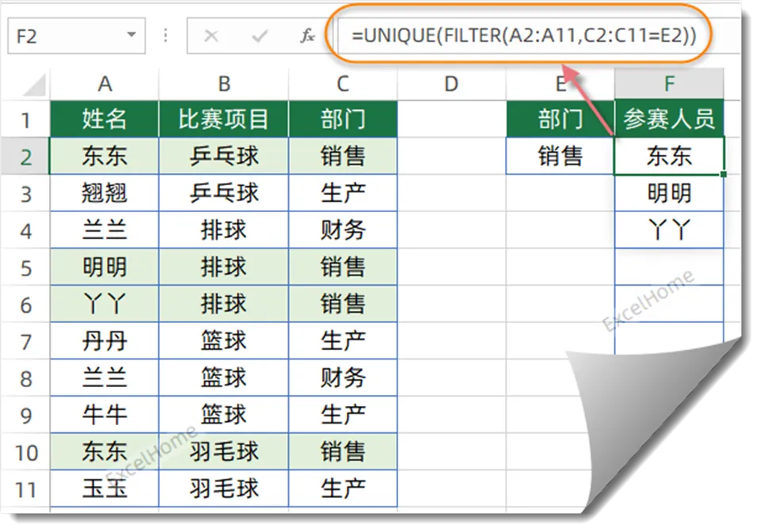This screenshot has width=760, height=532.
Task: Select cell C11 containing 生产
Action: point(343,488)
